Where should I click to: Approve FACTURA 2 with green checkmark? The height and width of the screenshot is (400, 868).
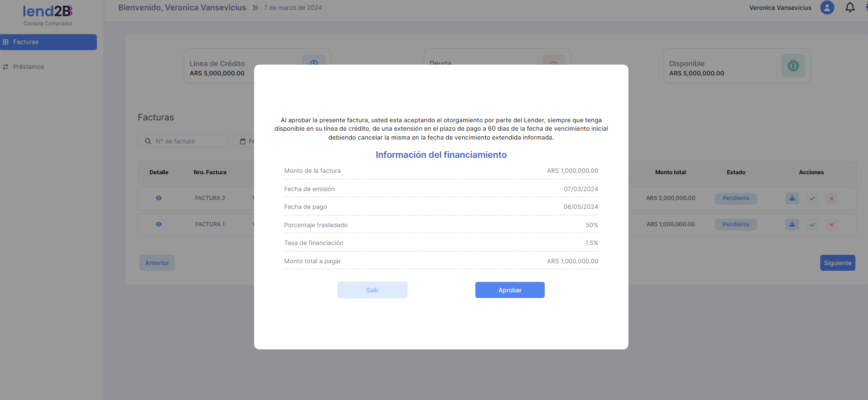click(x=812, y=199)
